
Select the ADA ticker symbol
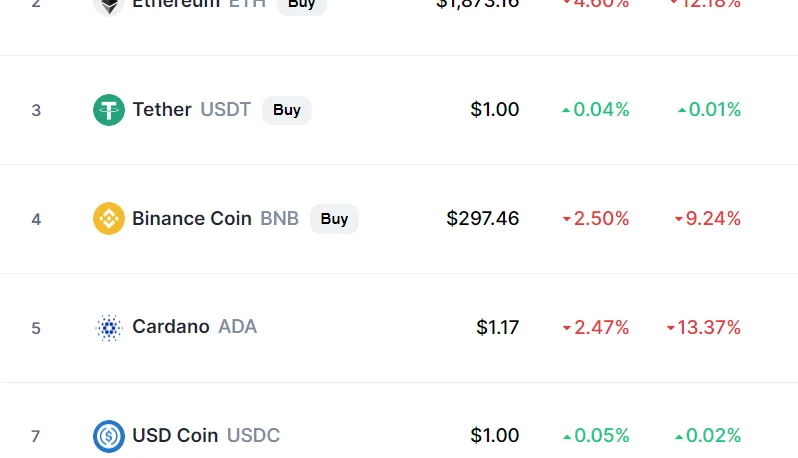coord(238,327)
